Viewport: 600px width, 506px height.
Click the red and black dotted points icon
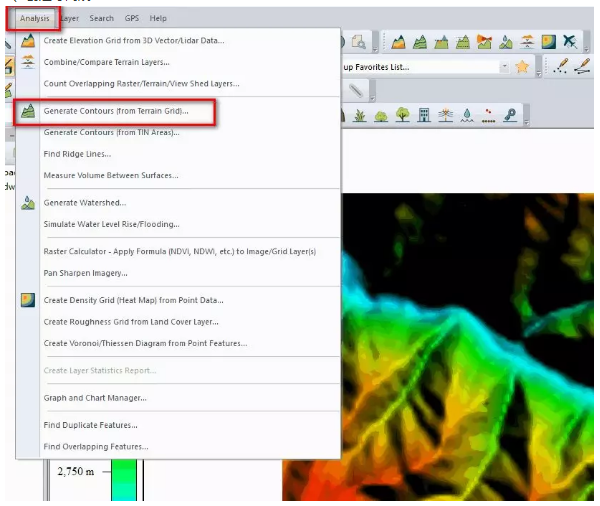point(488,116)
